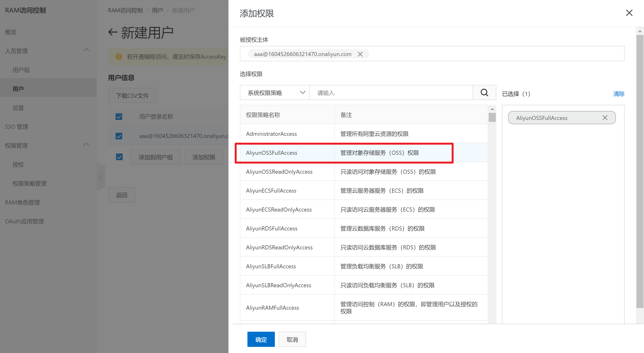644x353 pixels.
Task: Click the 下载CSV文件 button
Action: [132, 95]
